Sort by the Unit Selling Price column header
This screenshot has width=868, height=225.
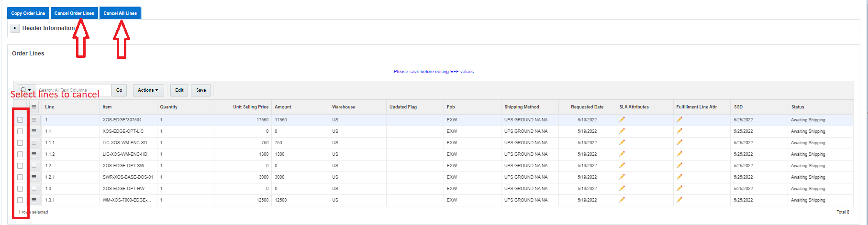click(x=250, y=107)
